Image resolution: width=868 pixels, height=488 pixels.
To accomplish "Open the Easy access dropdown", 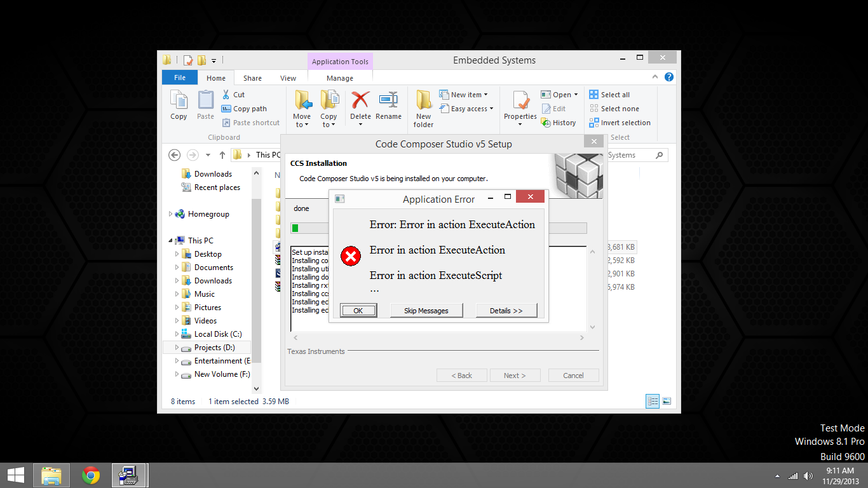I will (x=466, y=109).
